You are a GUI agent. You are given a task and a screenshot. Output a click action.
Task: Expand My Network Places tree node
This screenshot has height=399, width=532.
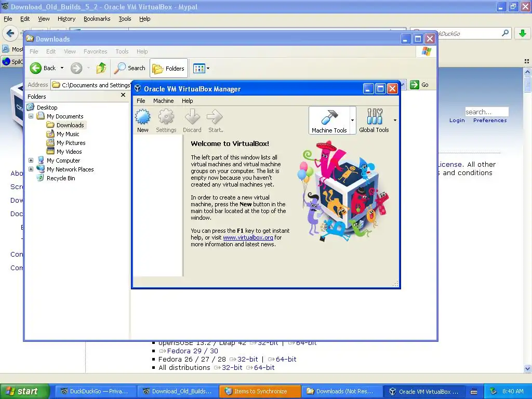click(x=31, y=169)
